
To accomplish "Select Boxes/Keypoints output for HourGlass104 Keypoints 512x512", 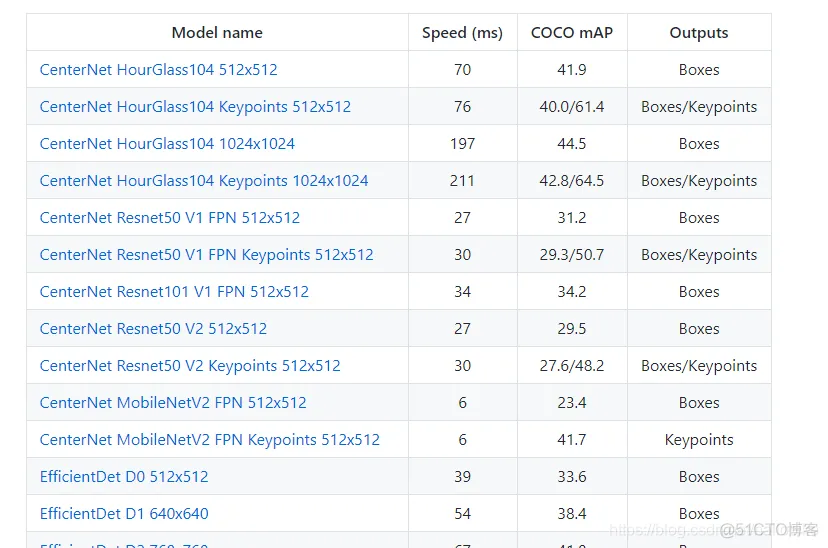I will click(x=699, y=107).
